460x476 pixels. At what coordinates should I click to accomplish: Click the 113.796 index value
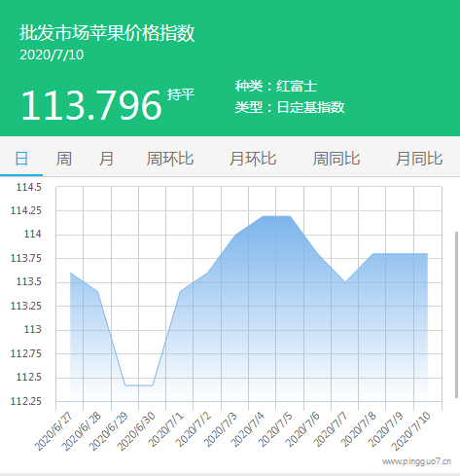pyautogui.click(x=91, y=105)
